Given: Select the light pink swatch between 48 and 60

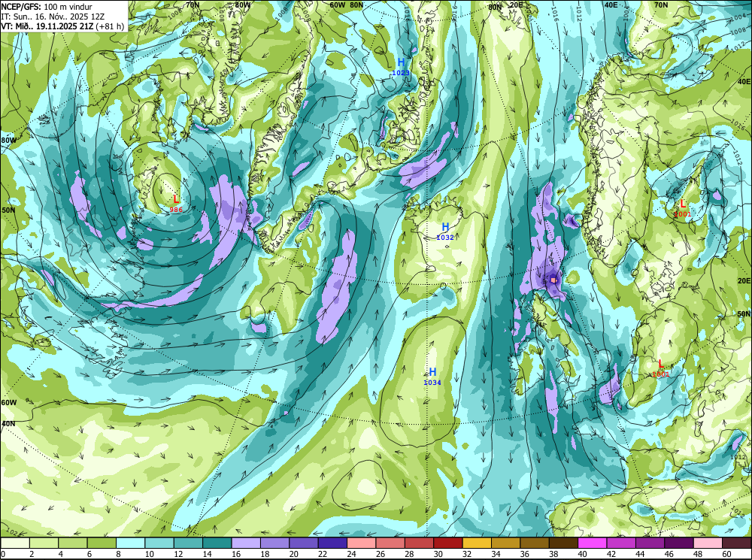Looking at the screenshot, I should pyautogui.click(x=708, y=543).
